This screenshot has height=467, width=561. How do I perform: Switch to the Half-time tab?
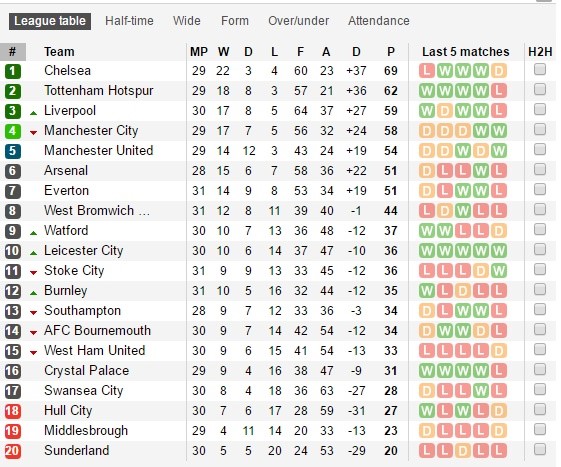tap(129, 21)
